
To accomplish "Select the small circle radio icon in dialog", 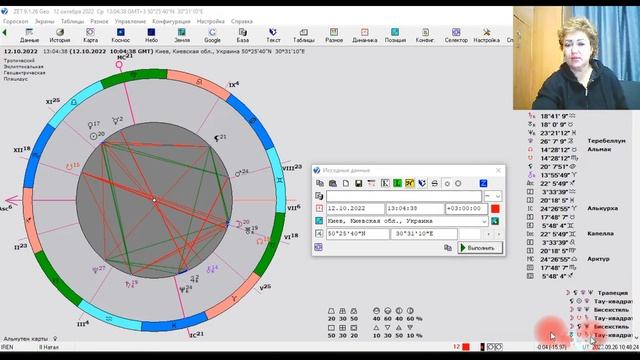I will [447, 184].
